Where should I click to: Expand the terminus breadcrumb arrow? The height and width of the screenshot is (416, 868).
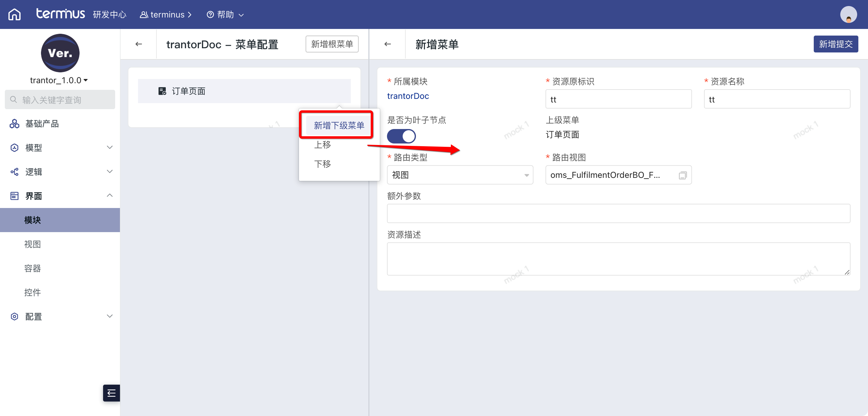click(x=190, y=14)
